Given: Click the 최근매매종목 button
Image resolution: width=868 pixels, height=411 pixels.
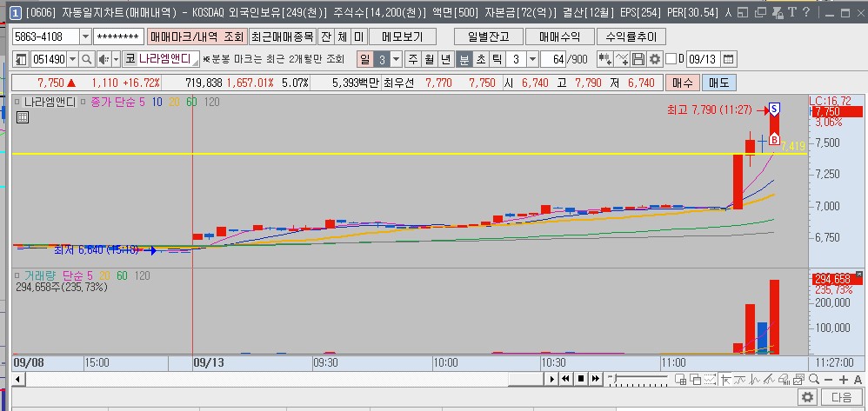Looking at the screenshot, I should (x=283, y=37).
